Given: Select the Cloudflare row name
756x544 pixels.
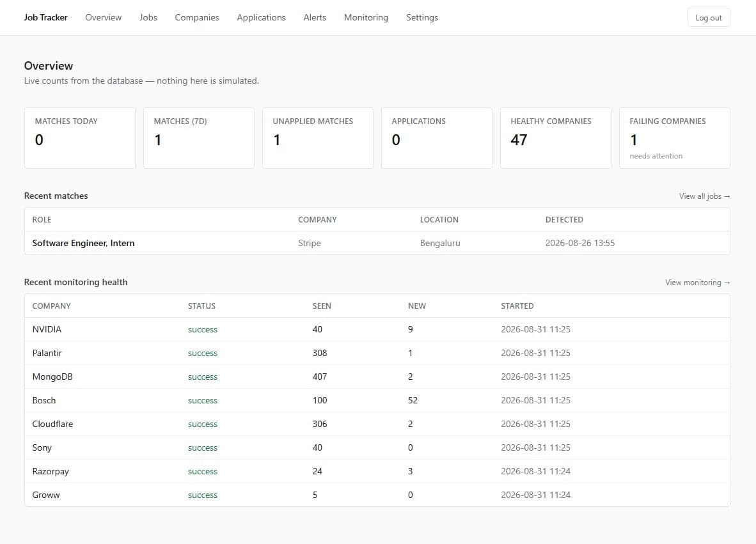Looking at the screenshot, I should (52, 424).
